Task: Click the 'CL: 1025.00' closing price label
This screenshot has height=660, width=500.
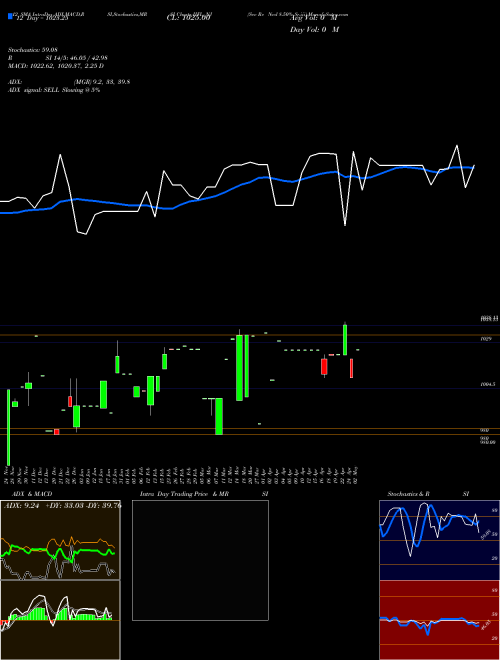Action: coord(188,18)
